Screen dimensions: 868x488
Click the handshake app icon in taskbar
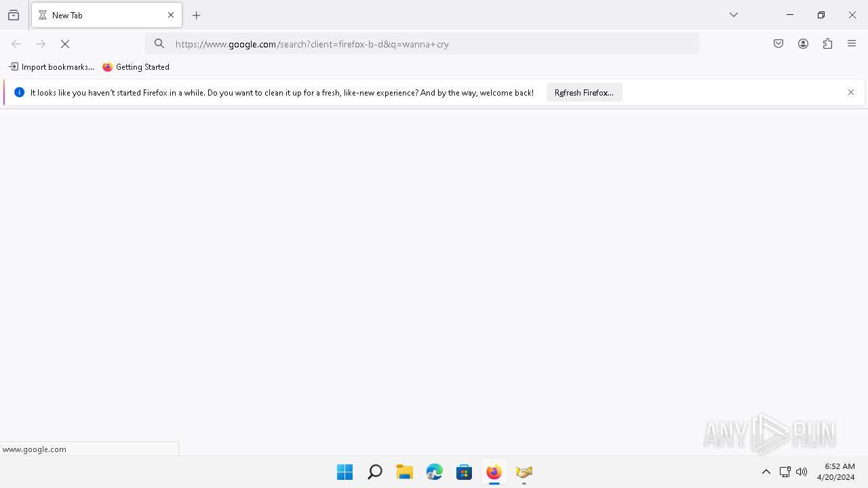[x=524, y=472]
